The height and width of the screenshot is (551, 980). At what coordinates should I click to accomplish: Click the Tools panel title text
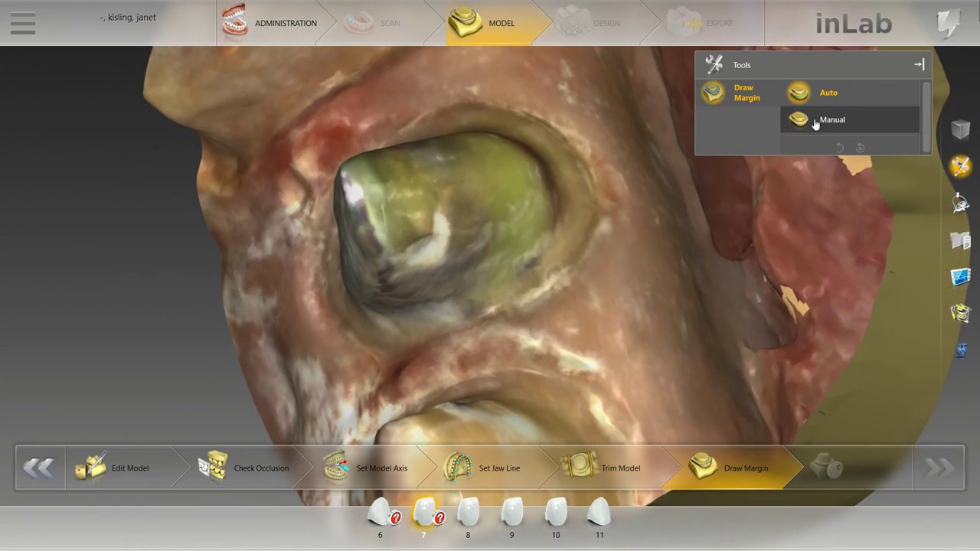tap(742, 65)
